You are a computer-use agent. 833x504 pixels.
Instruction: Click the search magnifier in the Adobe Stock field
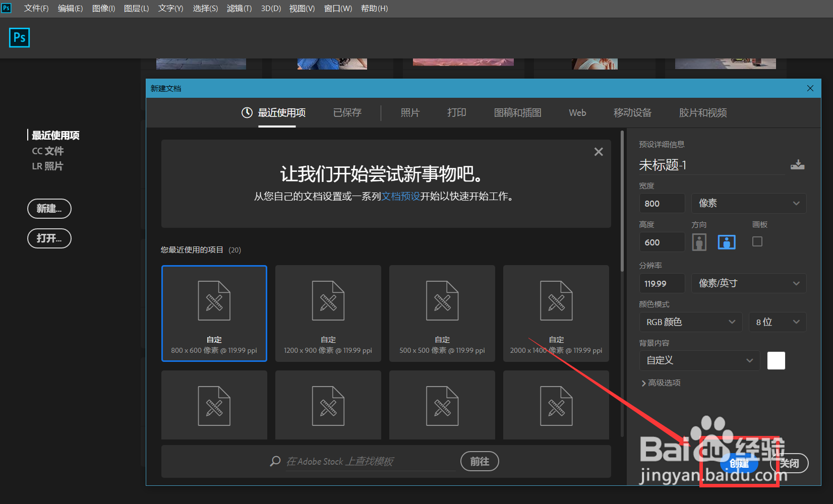tap(275, 461)
